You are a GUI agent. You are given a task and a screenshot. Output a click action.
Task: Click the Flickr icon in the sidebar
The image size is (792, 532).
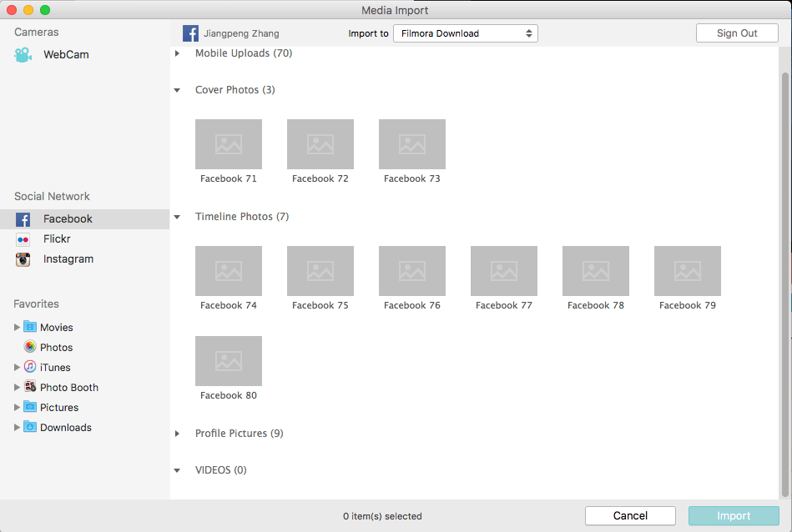tap(23, 239)
